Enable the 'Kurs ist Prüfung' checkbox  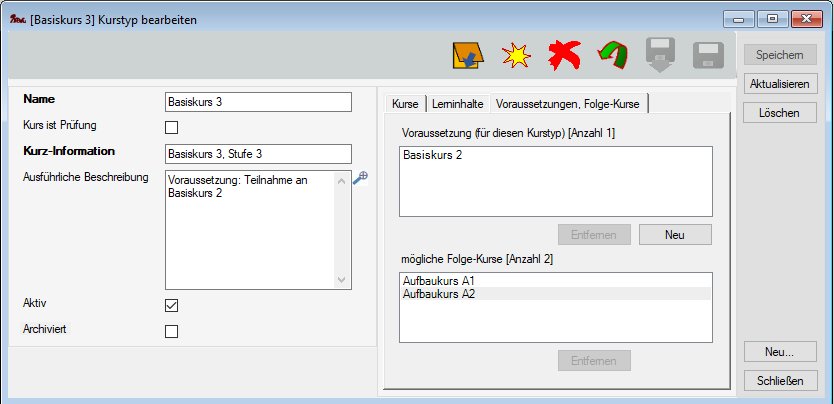(x=171, y=127)
